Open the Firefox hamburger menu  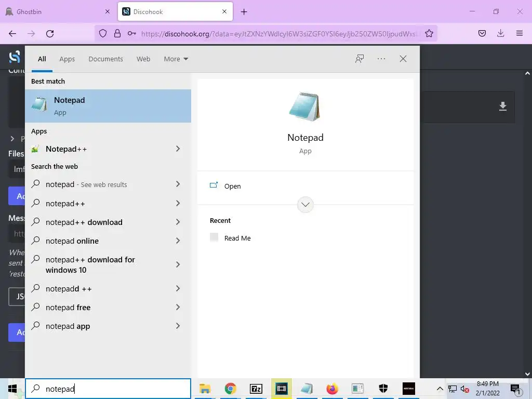520,33
